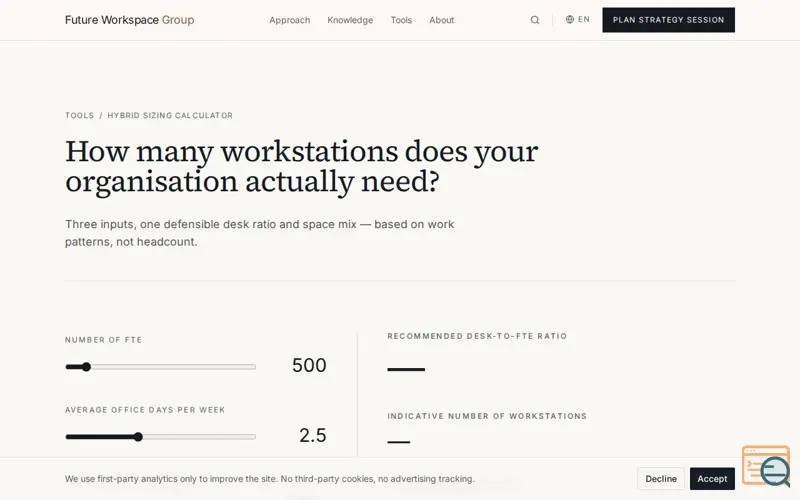Decline the analytics cookies
Image resolution: width=800 pixels, height=500 pixels.
(x=661, y=479)
